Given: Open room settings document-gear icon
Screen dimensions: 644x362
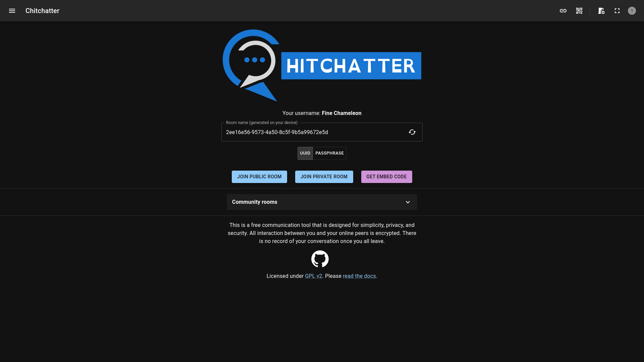Looking at the screenshot, I should tap(601, 11).
